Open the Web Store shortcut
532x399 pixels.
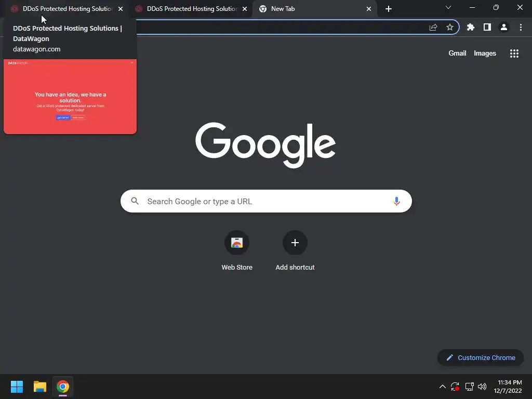[237, 251]
